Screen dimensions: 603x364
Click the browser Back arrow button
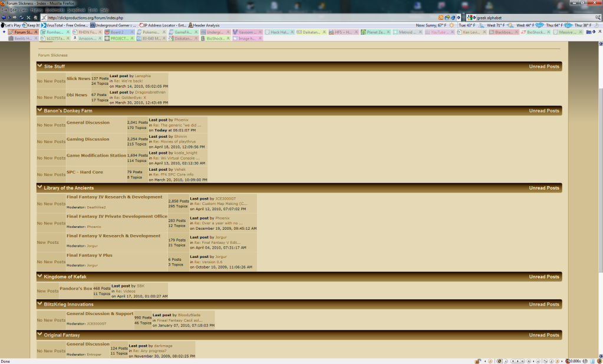[x=4, y=18]
